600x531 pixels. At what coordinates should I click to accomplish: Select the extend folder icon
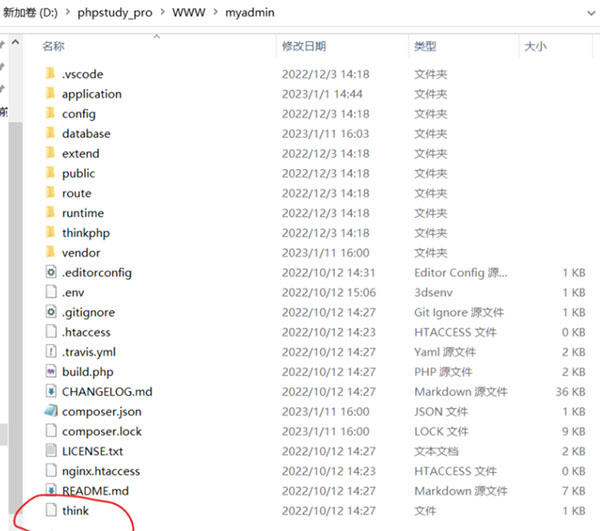tap(50, 152)
